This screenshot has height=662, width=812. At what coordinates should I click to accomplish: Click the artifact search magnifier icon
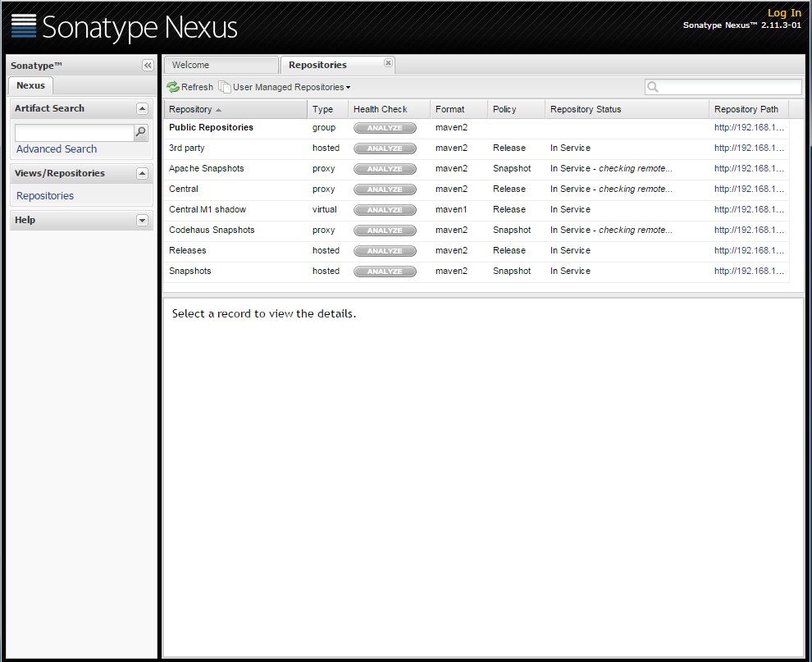point(140,132)
